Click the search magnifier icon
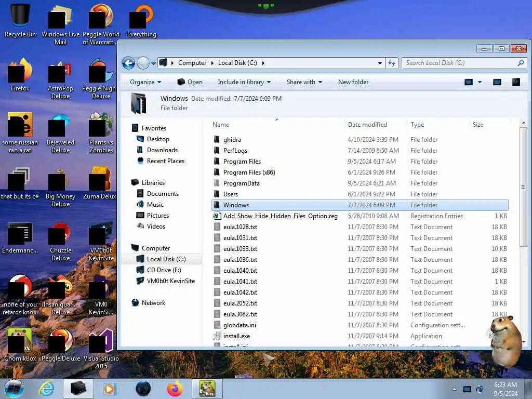 tap(521, 63)
